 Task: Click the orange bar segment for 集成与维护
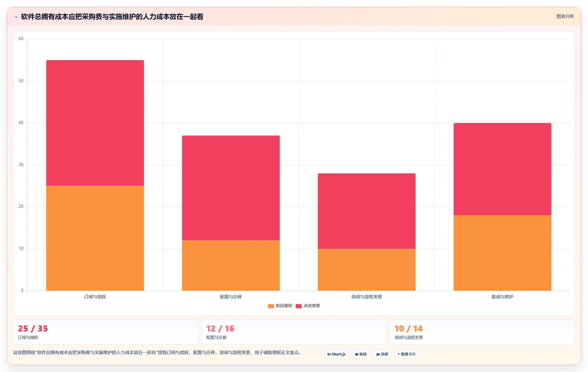502,253
